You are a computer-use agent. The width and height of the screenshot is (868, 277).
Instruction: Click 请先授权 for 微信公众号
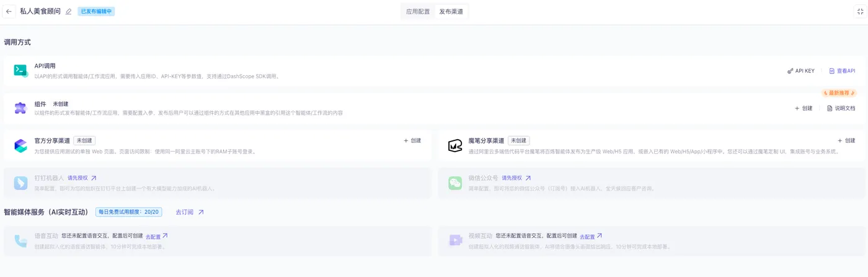516,178
